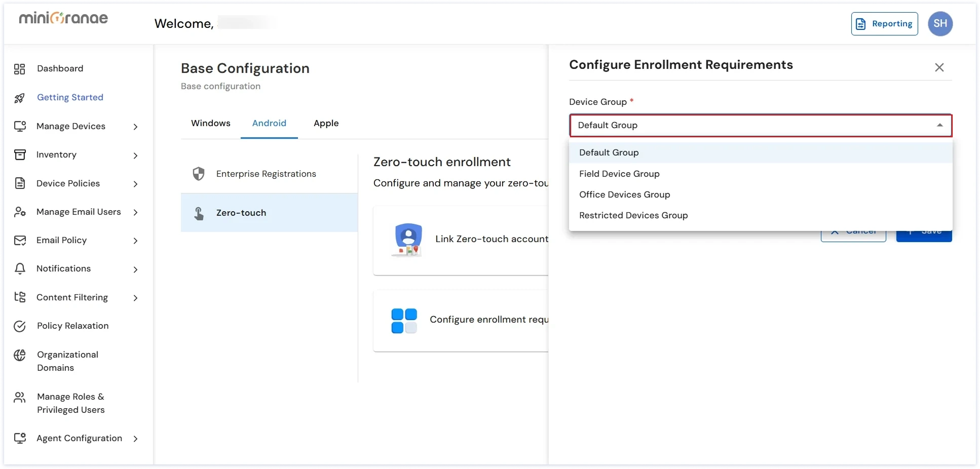The height and width of the screenshot is (469, 980).
Task: Open the Dashboard section
Action: 59,68
